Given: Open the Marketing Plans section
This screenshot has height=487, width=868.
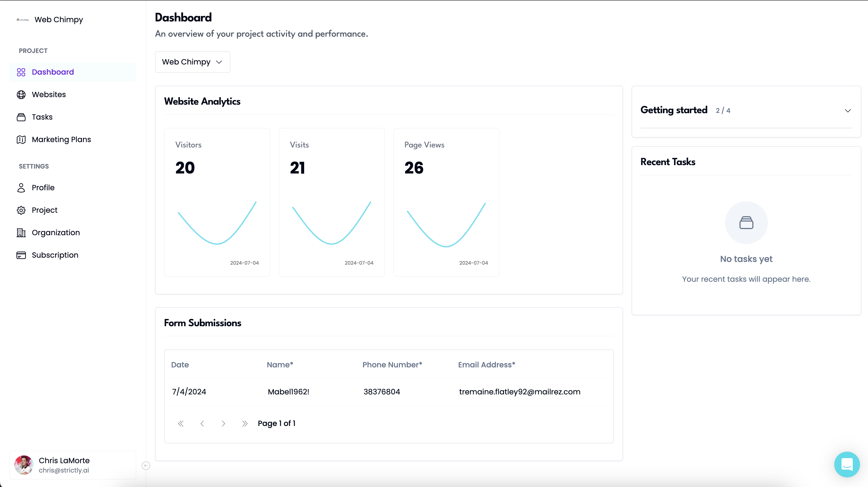Looking at the screenshot, I should [x=61, y=139].
